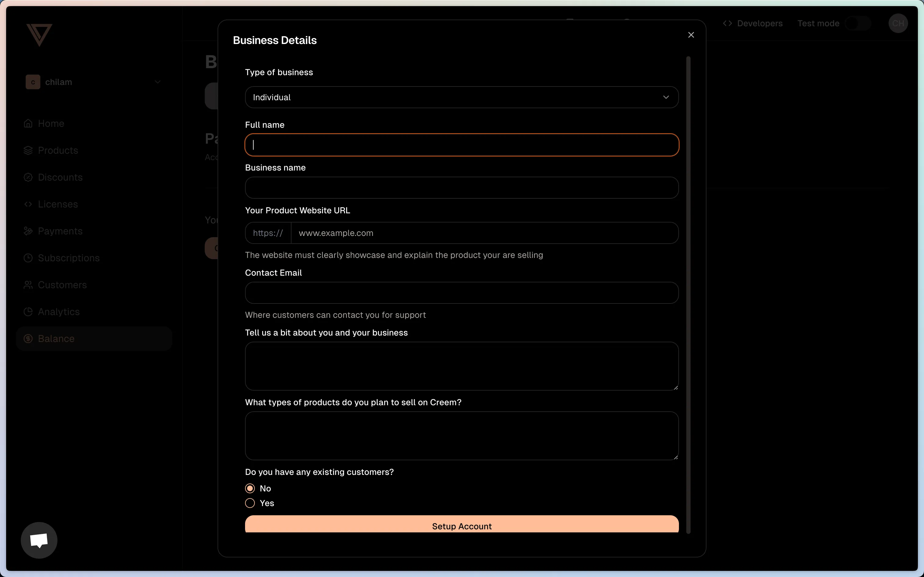Go to Products in sidebar
Viewport: 924px width, 577px height.
tap(58, 150)
